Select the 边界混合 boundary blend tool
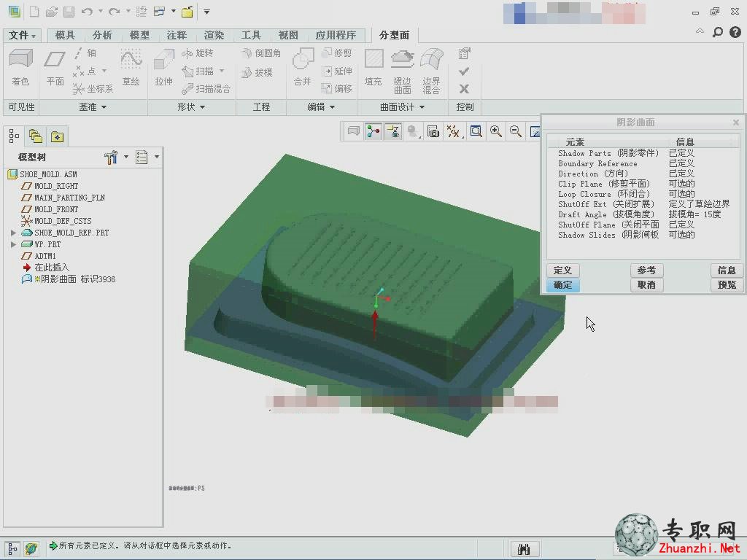 432,71
